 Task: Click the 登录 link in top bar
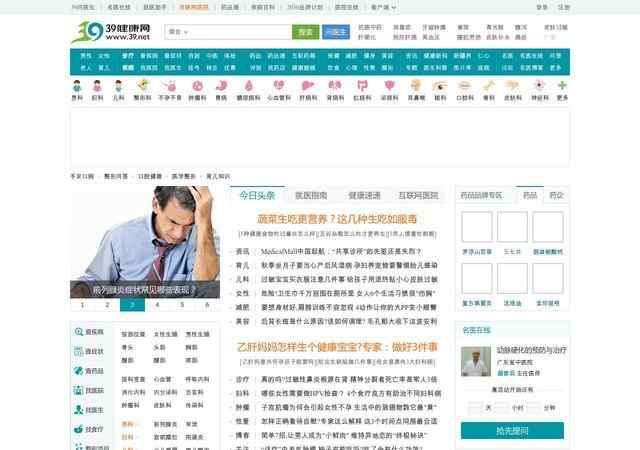542,7
